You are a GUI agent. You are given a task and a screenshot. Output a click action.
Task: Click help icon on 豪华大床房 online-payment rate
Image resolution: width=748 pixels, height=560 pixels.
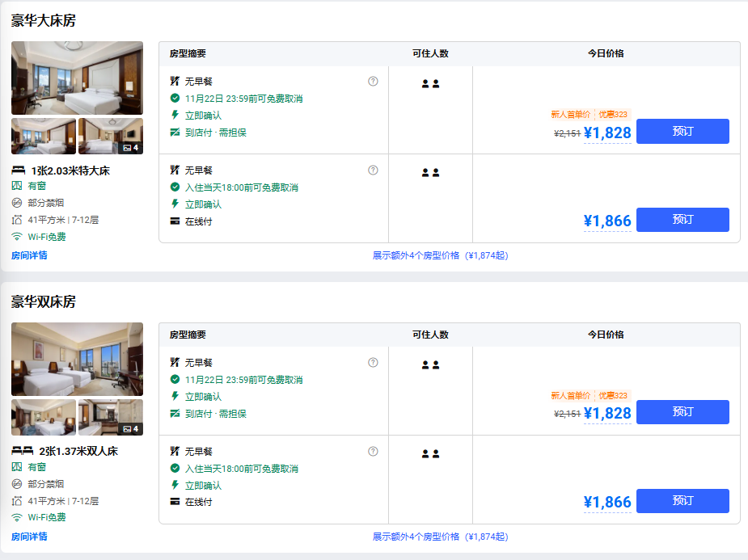pos(373,170)
